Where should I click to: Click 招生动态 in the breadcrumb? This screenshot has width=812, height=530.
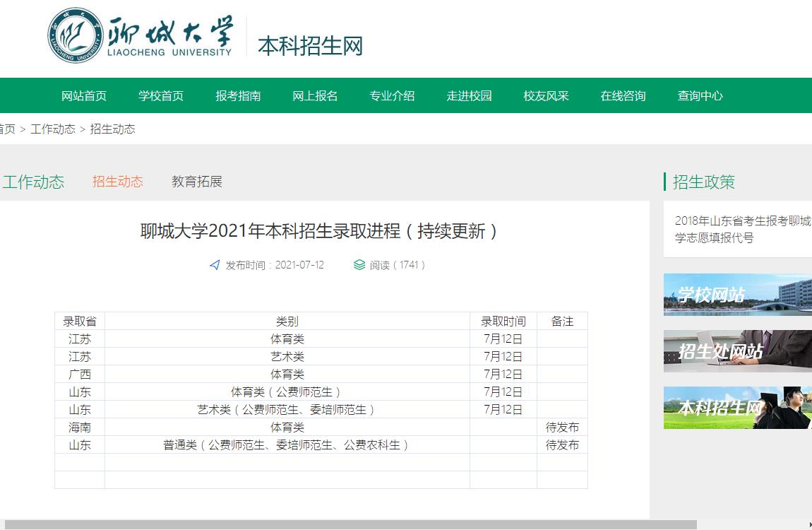click(112, 129)
